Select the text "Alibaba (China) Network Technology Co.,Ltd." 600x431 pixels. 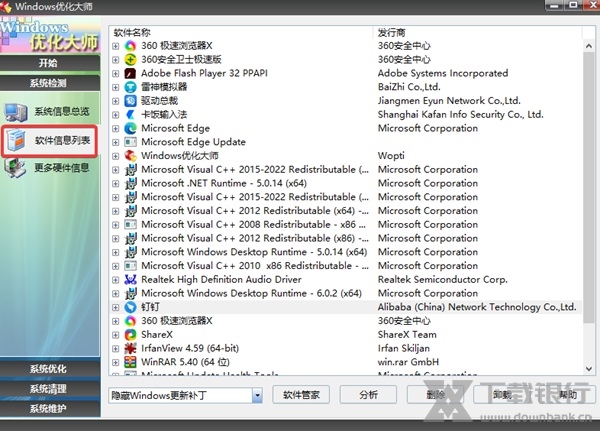tap(477, 307)
